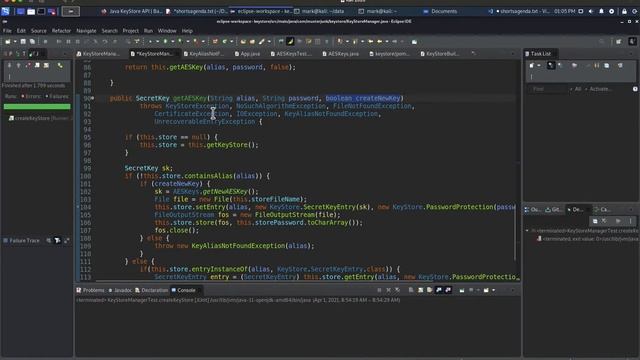Open the Source menu

(x=38, y=31)
